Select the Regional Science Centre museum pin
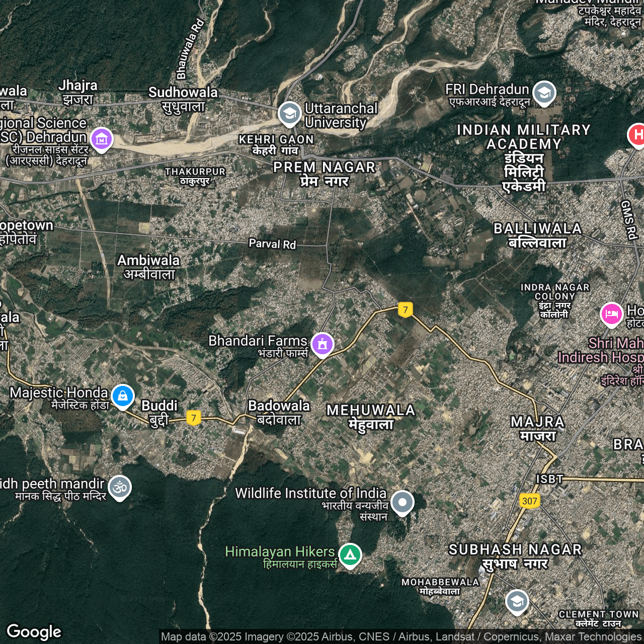This screenshot has width=644, height=644. click(x=102, y=138)
